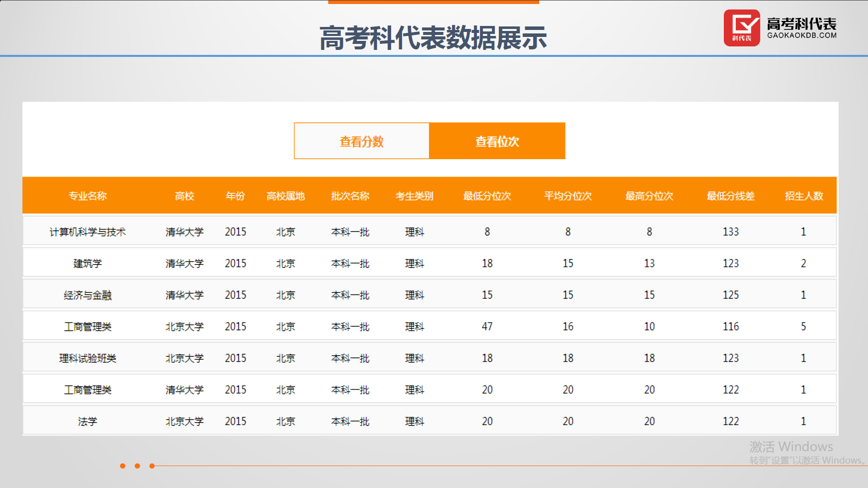
Task: Select the 建筑学 major row
Action: tap(88, 263)
